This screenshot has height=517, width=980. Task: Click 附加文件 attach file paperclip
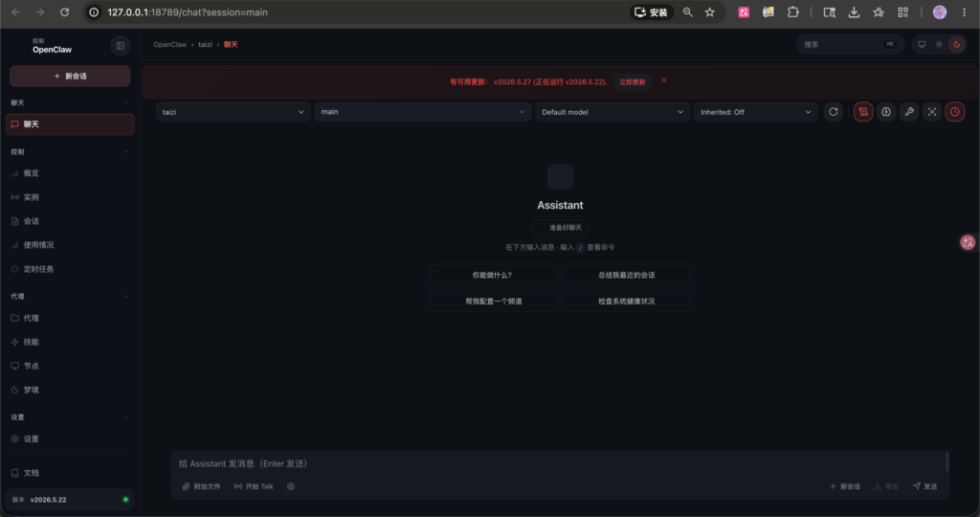pos(201,486)
